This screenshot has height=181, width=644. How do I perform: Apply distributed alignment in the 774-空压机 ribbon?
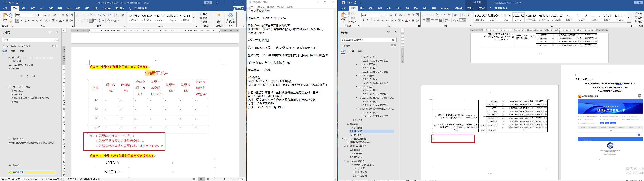[95, 21]
